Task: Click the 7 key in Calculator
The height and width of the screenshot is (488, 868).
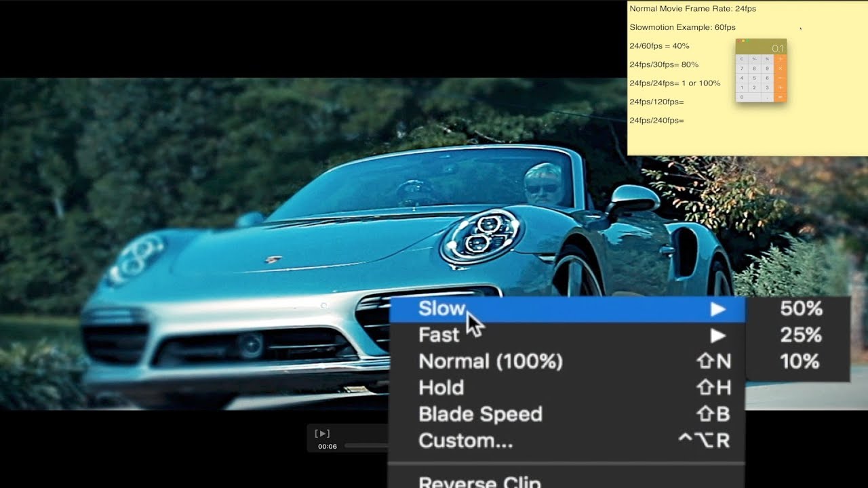Action: [742, 68]
